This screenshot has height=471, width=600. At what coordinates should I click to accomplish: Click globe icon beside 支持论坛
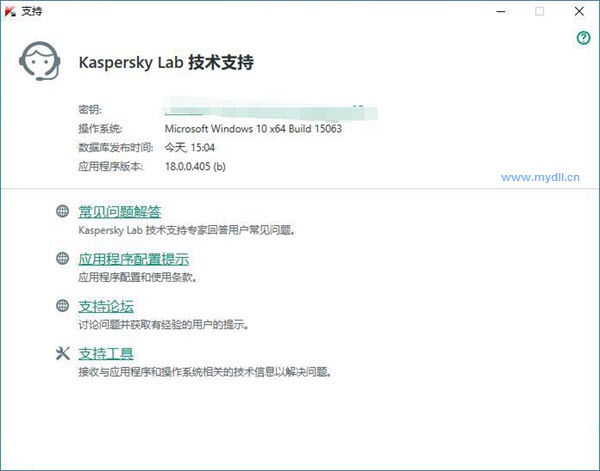(x=62, y=306)
